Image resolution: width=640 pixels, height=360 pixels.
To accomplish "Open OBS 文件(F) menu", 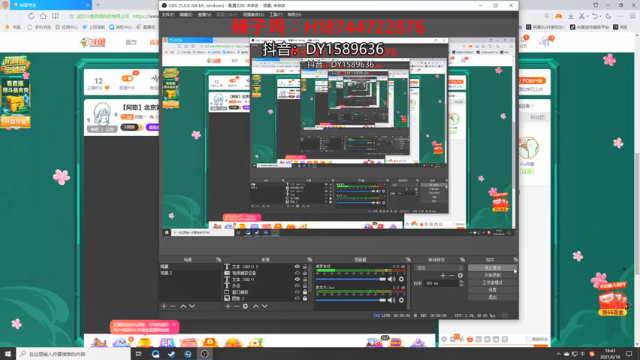I will pos(168,15).
